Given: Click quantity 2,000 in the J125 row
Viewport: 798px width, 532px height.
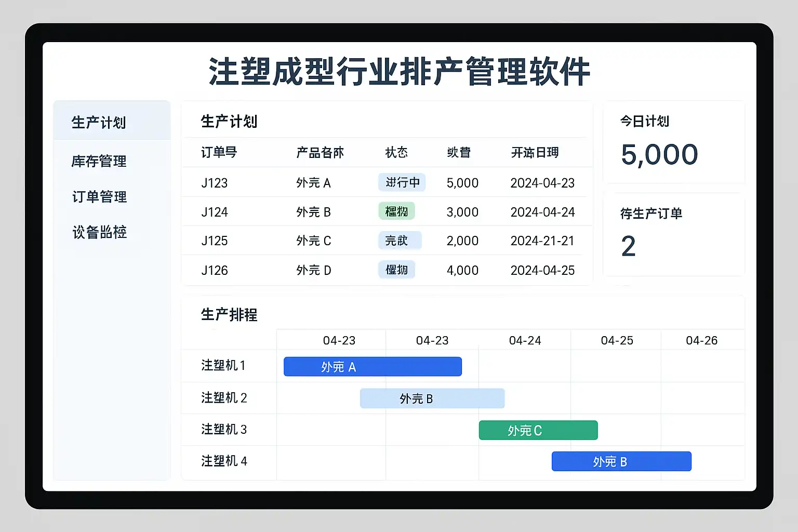Looking at the screenshot, I should (462, 241).
